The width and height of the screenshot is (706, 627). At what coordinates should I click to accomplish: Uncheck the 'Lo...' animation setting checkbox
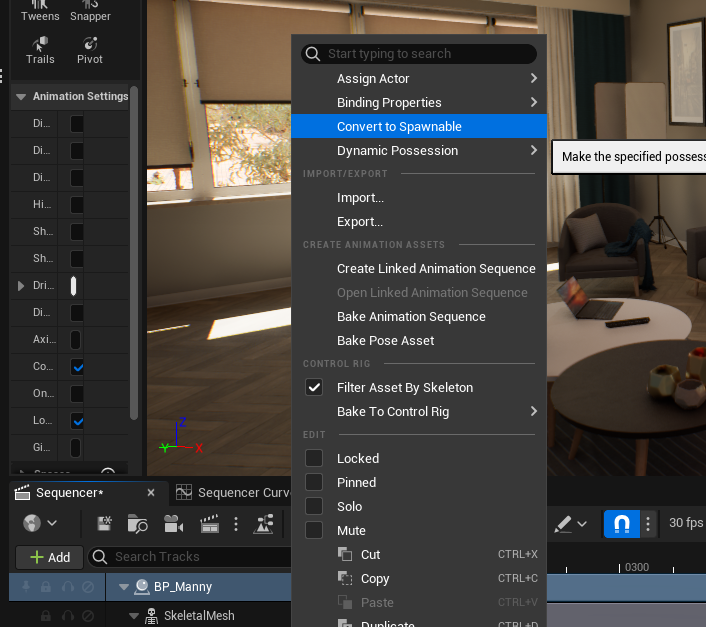point(77,421)
